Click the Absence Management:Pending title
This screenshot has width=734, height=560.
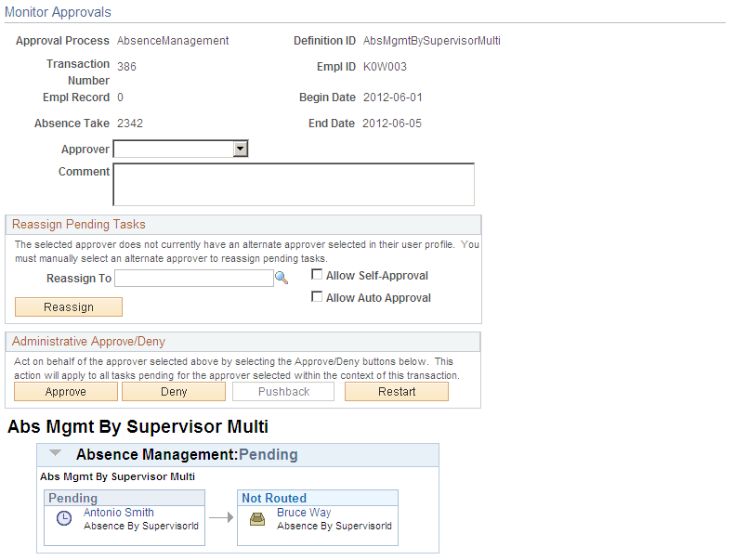[187, 454]
